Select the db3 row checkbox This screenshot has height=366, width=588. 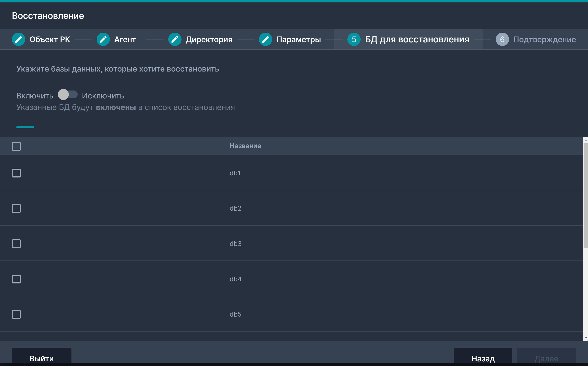tap(16, 244)
